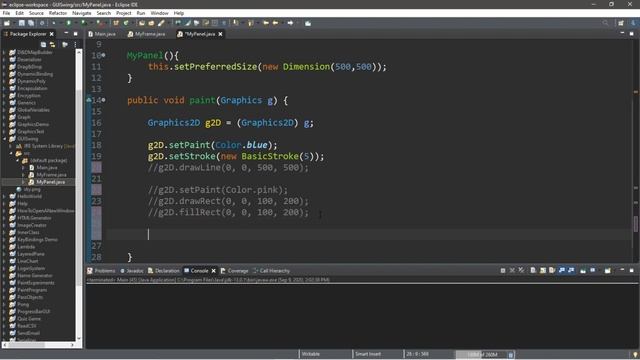Viewport: 640px width, 360px height.
Task: Minimize the editor area
Action: click(622, 34)
